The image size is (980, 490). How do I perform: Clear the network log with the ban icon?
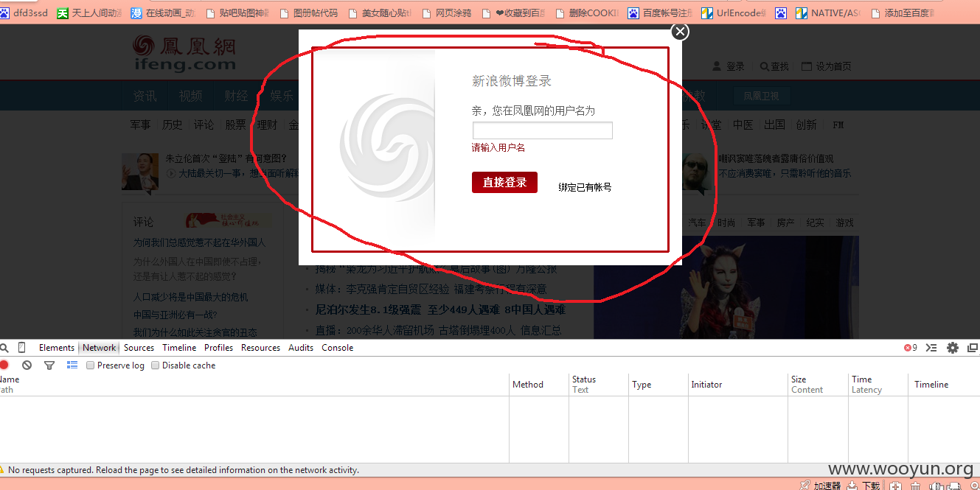pyautogui.click(x=27, y=365)
